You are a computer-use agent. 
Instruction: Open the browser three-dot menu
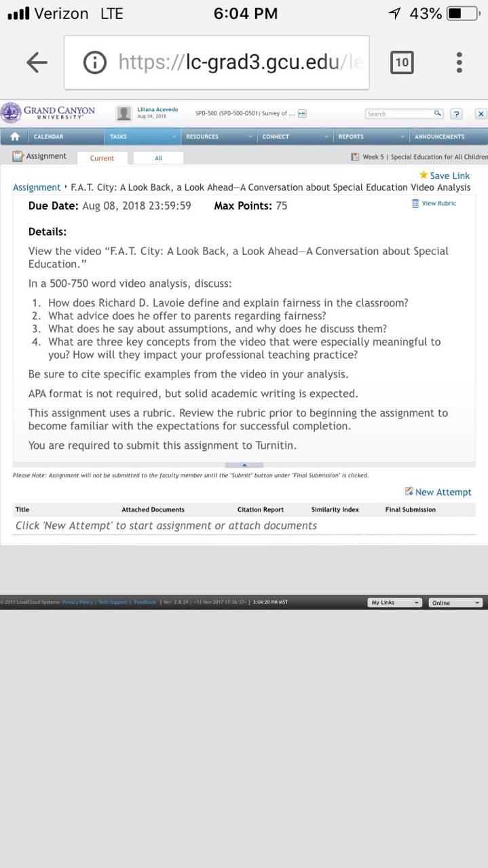459,62
